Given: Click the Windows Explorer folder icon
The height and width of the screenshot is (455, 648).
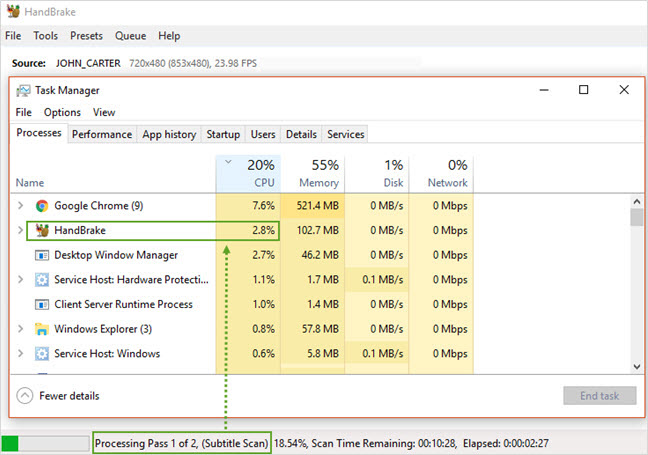Looking at the screenshot, I should point(42,329).
